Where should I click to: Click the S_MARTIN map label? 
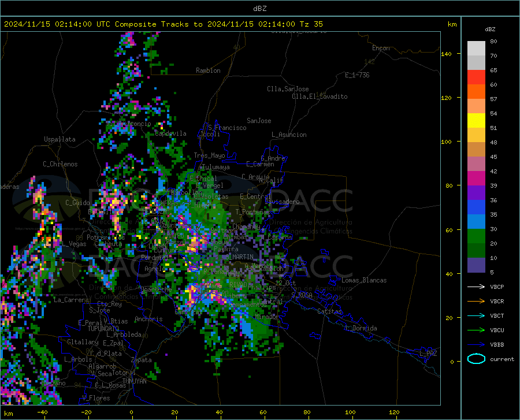pos(239,257)
